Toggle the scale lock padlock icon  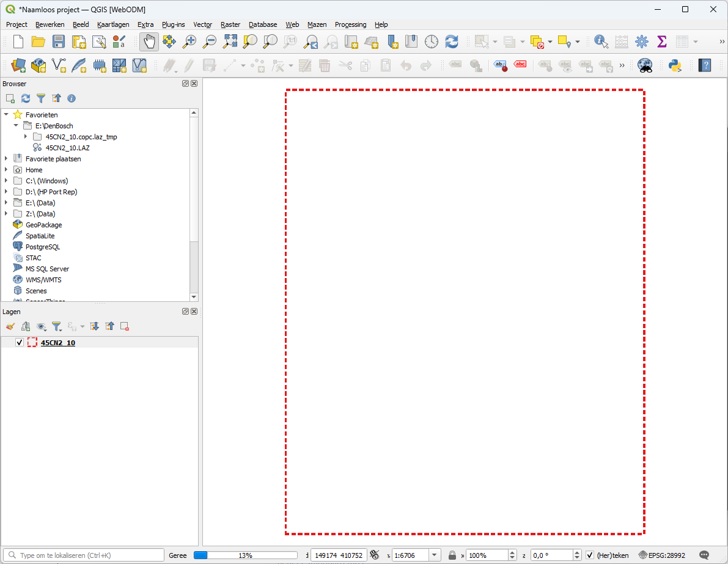coord(452,555)
